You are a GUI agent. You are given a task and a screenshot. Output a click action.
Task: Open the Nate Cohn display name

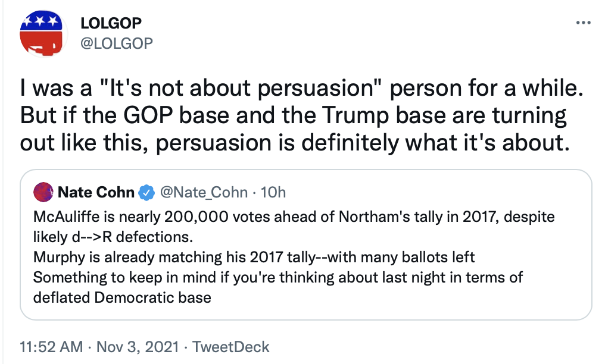96,192
